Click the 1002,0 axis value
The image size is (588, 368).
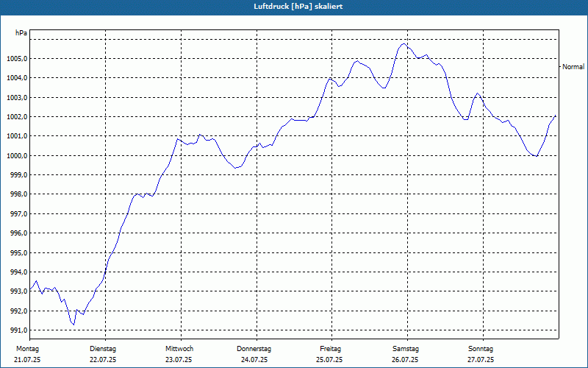[17, 117]
